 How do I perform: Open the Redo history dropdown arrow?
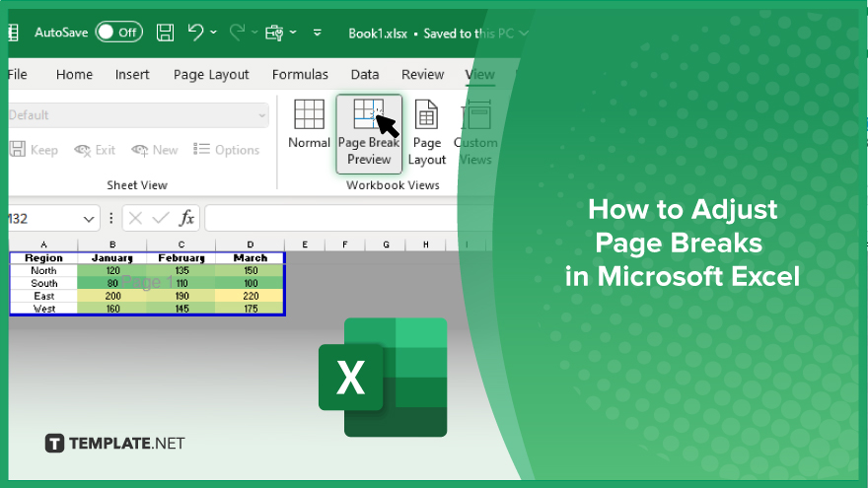254,33
